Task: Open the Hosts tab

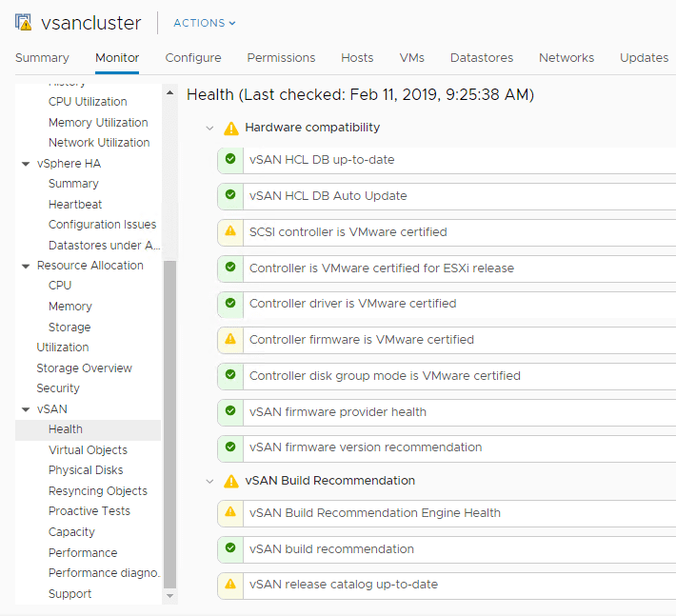Action: (x=357, y=58)
